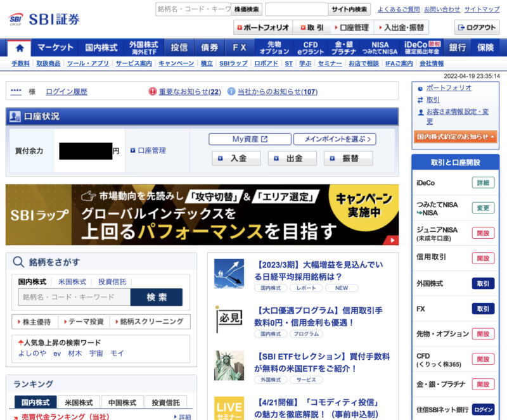The height and width of the screenshot is (420, 507).
Task: Open 口座管理 from the top toolbar
Action: point(352,27)
